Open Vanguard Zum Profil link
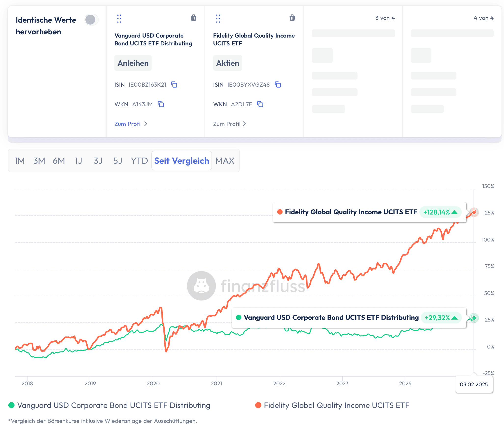The image size is (504, 431). [x=131, y=124]
